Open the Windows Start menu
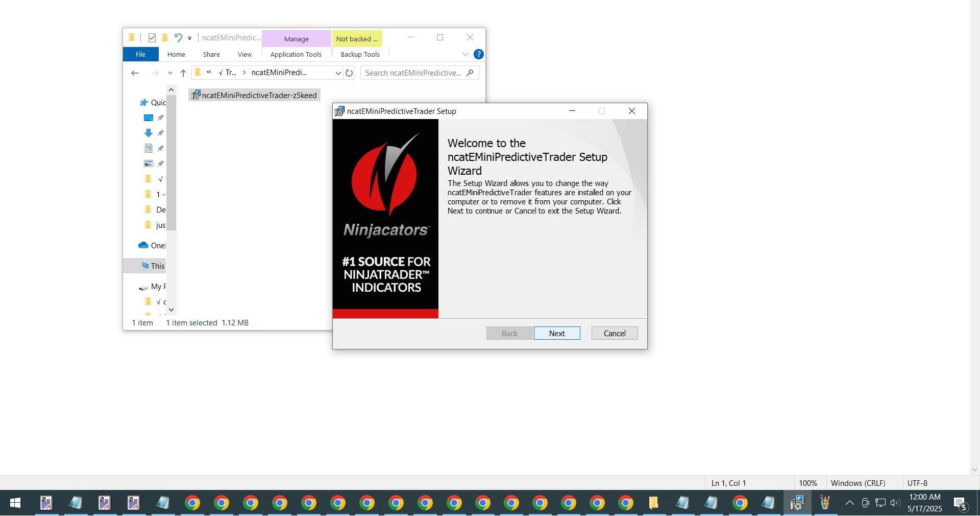 pyautogui.click(x=15, y=503)
